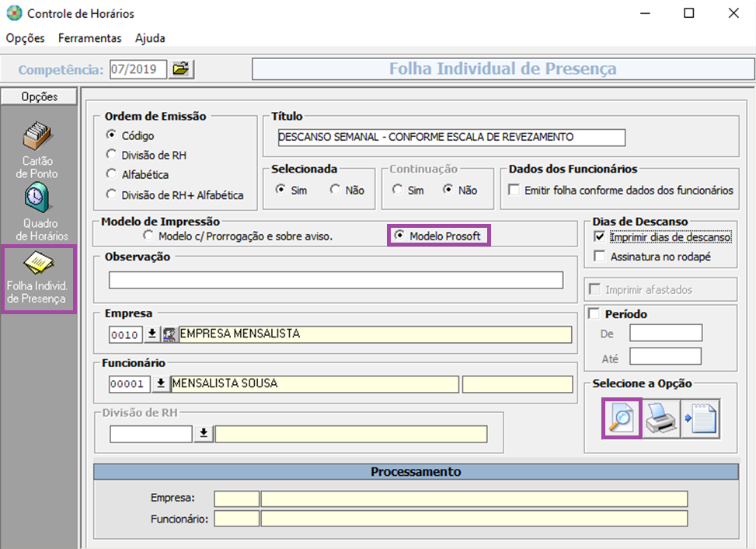
Task: Open the Quadro de Horários sidebar option
Action: click(x=40, y=212)
